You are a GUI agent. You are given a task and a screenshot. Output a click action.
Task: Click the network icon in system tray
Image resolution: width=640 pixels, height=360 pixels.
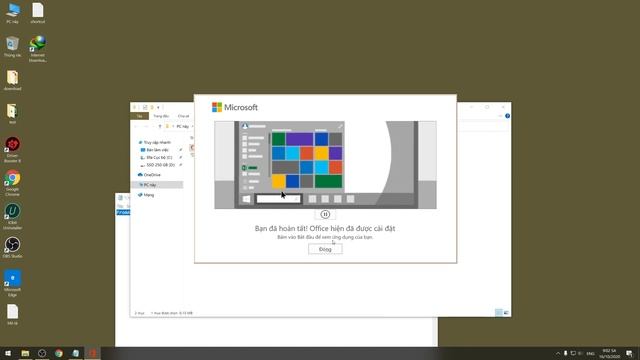tap(573, 353)
